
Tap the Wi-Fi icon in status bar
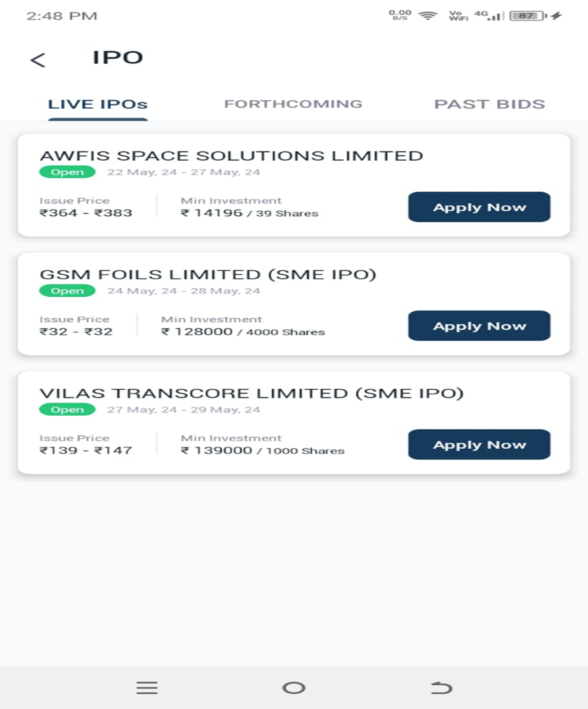point(427,16)
